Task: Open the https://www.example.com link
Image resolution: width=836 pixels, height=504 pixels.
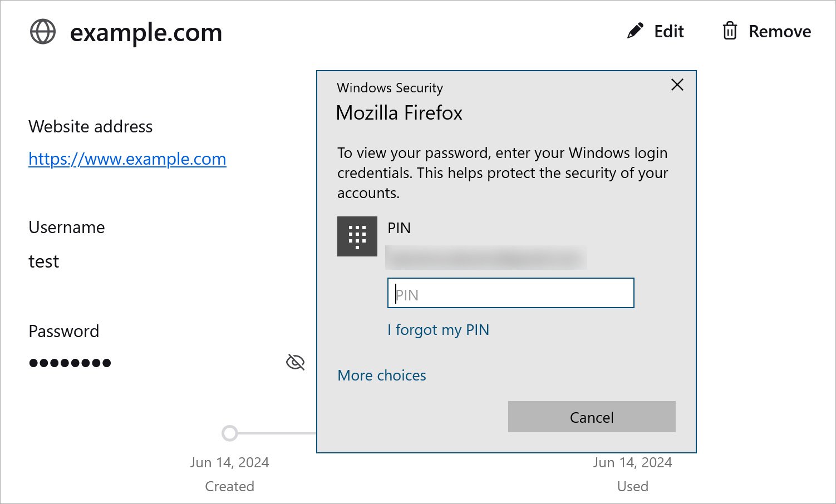Action: pyautogui.click(x=127, y=159)
